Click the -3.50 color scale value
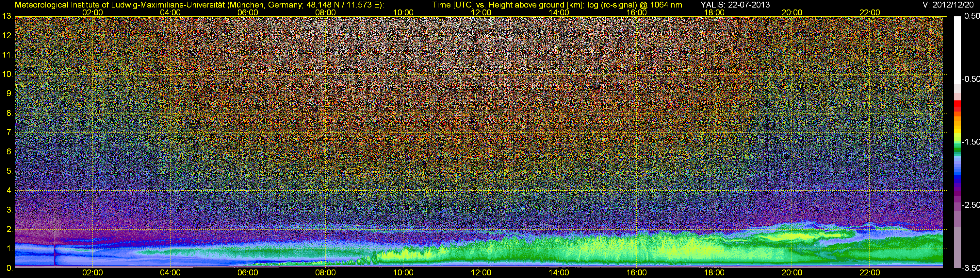This screenshot has height=278, width=980. click(970, 268)
